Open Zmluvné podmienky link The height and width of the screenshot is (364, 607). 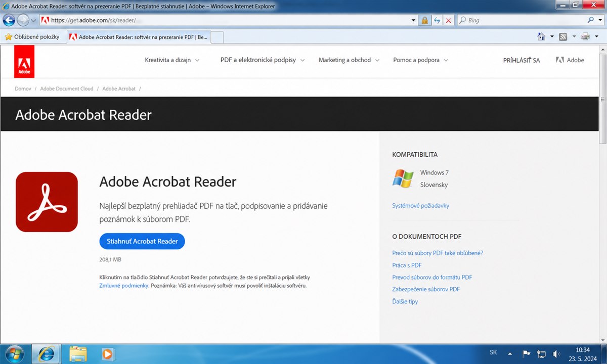[124, 285]
